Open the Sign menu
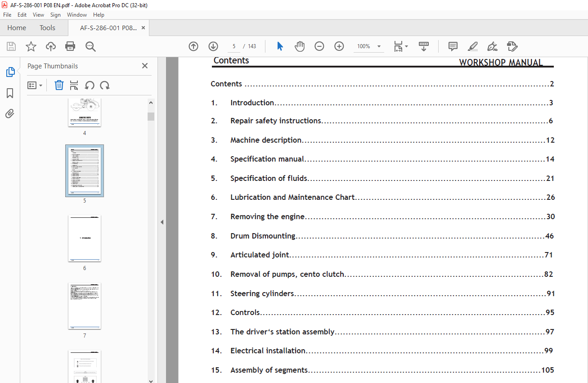This screenshot has height=383, width=588. 55,15
